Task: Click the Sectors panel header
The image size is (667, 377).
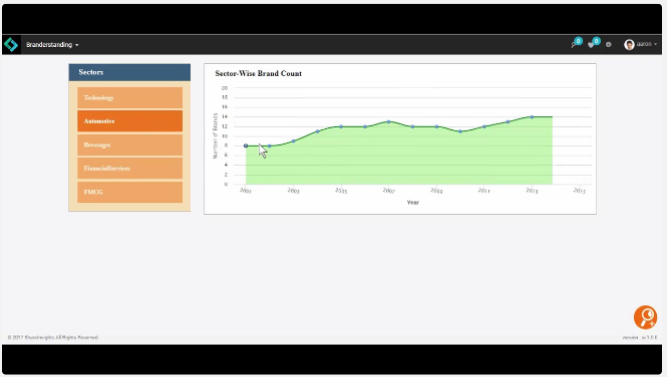Action: click(x=130, y=72)
